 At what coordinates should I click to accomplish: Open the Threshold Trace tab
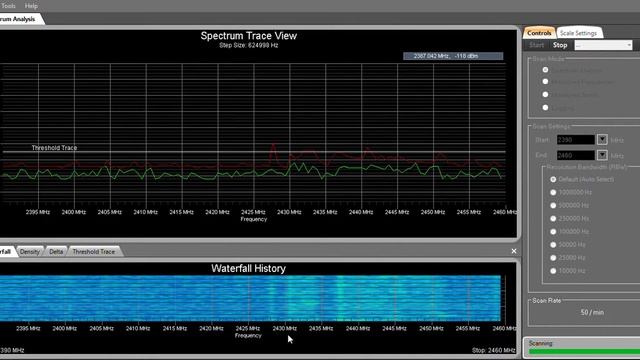[x=93, y=251]
